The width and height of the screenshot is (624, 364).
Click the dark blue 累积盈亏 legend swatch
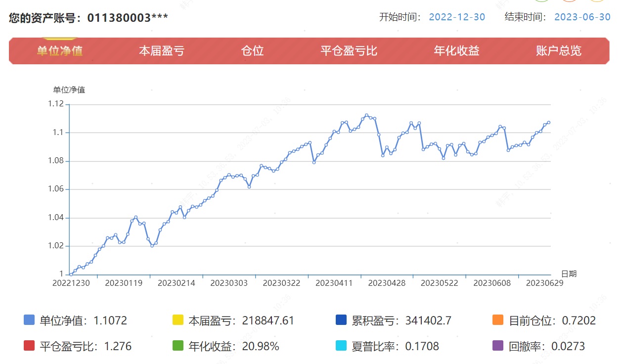[x=340, y=320]
